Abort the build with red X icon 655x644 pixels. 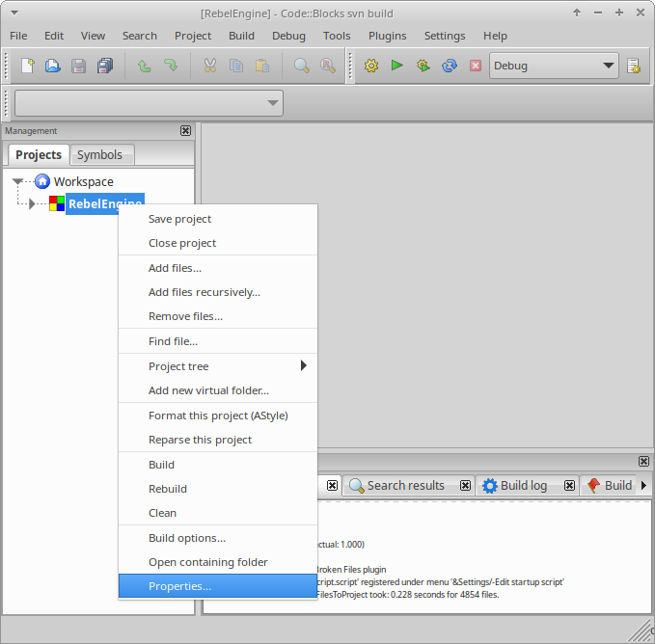click(x=476, y=66)
